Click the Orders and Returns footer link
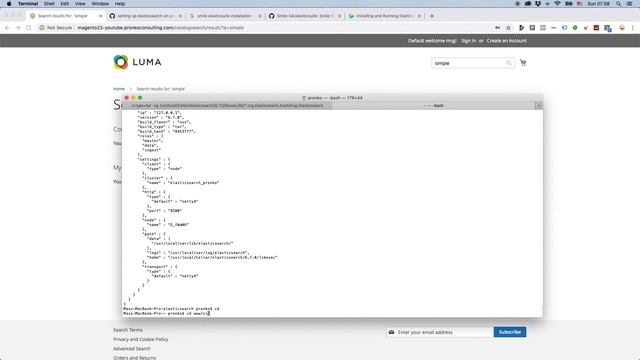This screenshot has height=360, width=640. (135, 358)
